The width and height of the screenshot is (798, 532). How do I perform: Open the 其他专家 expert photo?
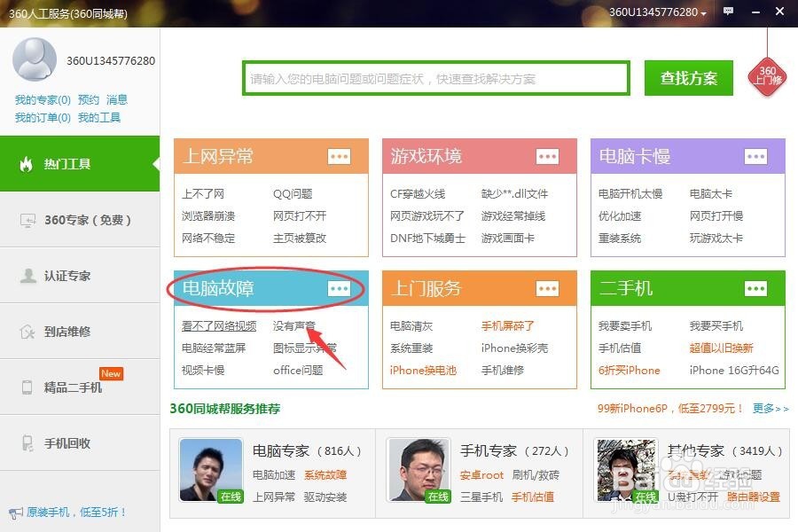[x=627, y=471]
